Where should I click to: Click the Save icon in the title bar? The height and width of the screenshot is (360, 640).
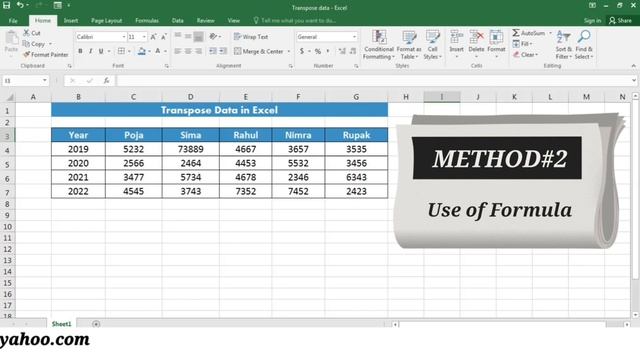pos(7,5)
